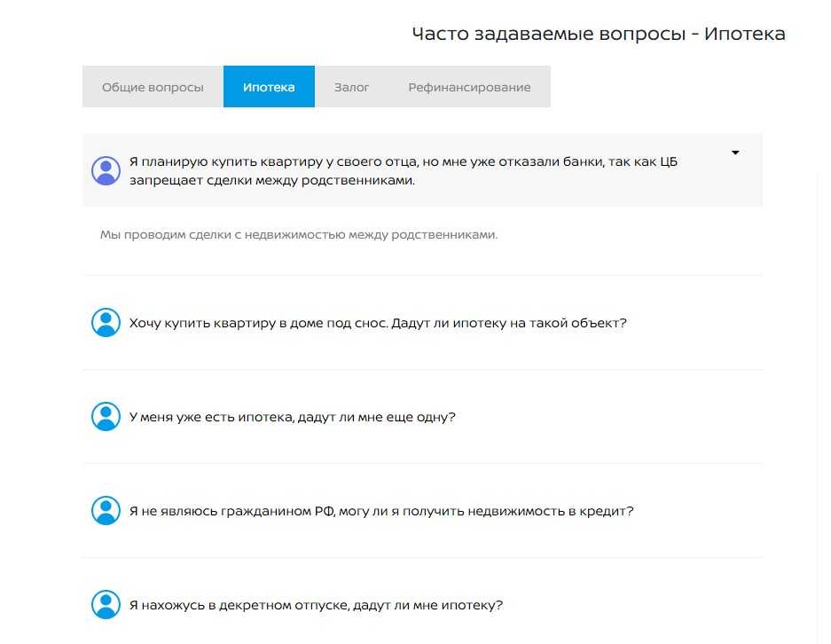Select the active Ипотека tab

pyautogui.click(x=269, y=87)
